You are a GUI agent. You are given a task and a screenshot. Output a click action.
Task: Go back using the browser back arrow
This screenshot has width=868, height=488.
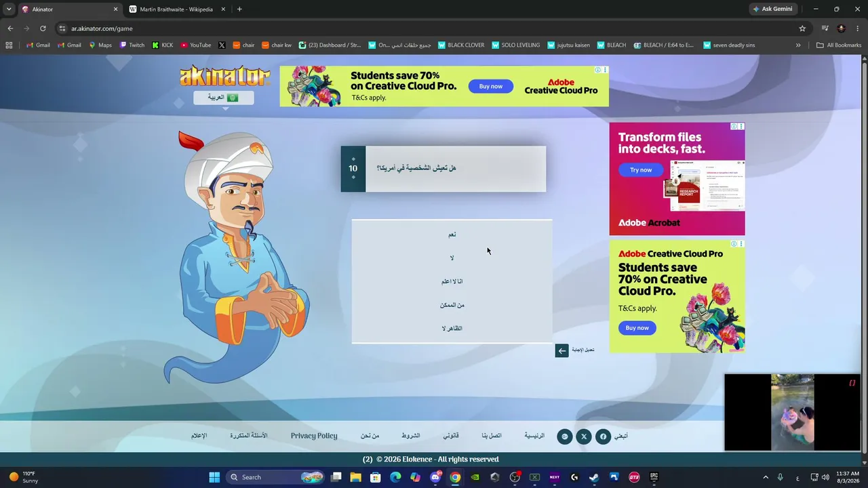pos(10,28)
